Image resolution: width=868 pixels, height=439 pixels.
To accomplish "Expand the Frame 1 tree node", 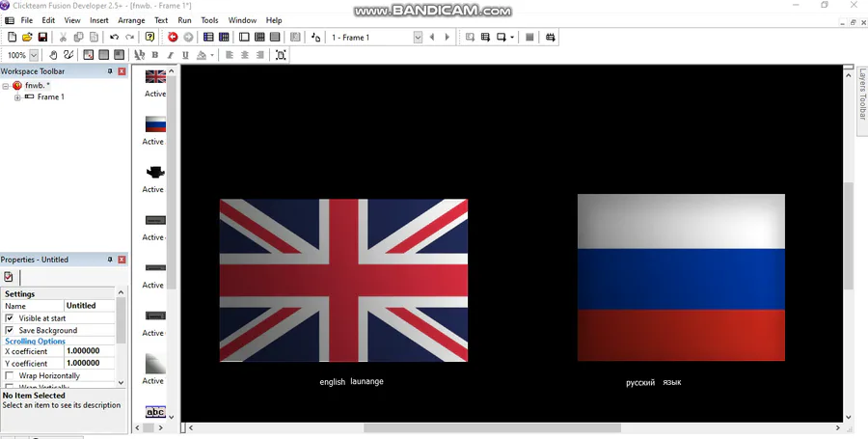I will tap(17, 97).
